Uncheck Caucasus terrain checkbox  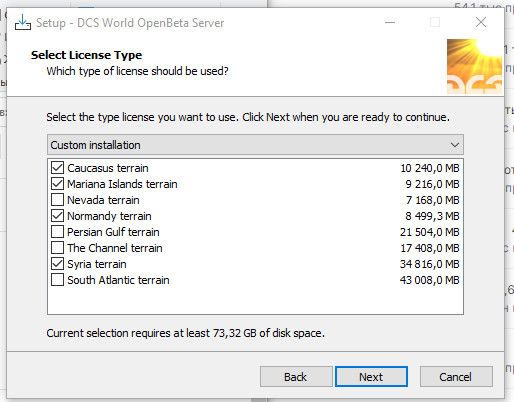click(57, 168)
